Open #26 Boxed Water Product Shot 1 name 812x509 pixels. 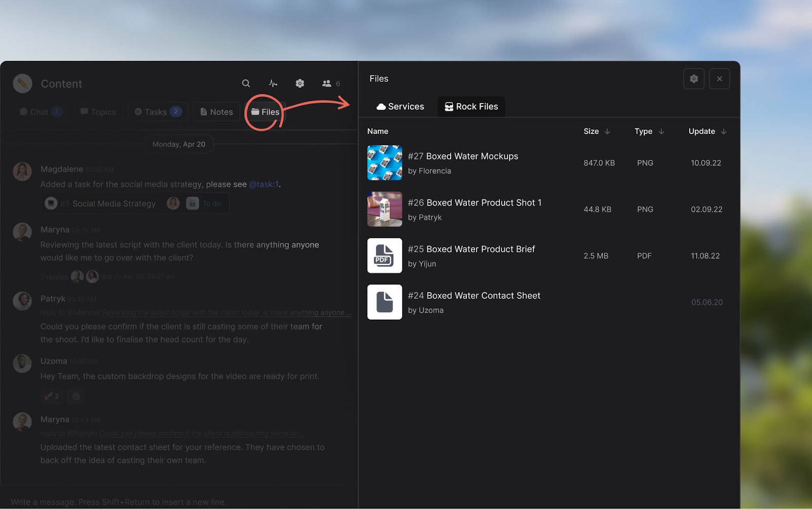(475, 202)
